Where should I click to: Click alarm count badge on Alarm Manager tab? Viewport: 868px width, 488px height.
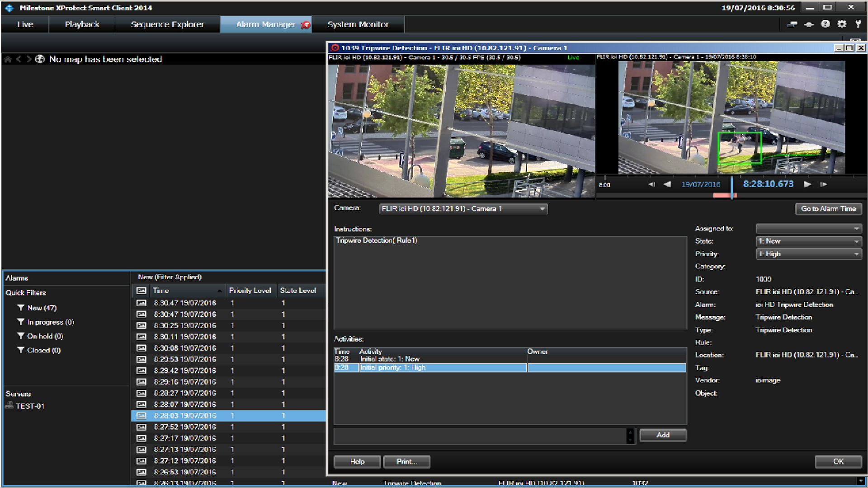coord(306,25)
